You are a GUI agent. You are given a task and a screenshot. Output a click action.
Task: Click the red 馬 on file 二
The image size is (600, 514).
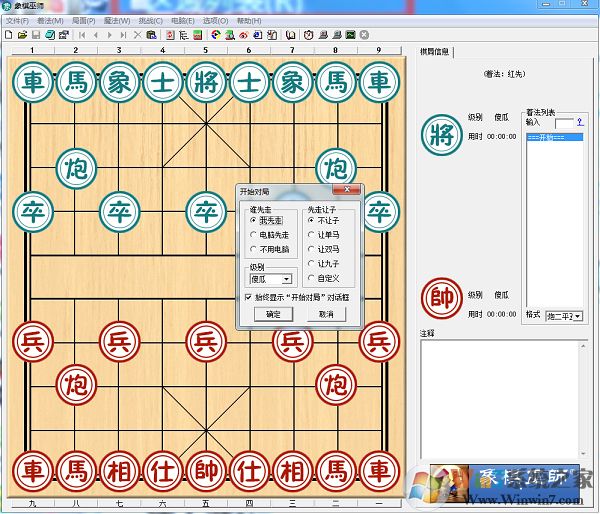pyautogui.click(x=336, y=472)
